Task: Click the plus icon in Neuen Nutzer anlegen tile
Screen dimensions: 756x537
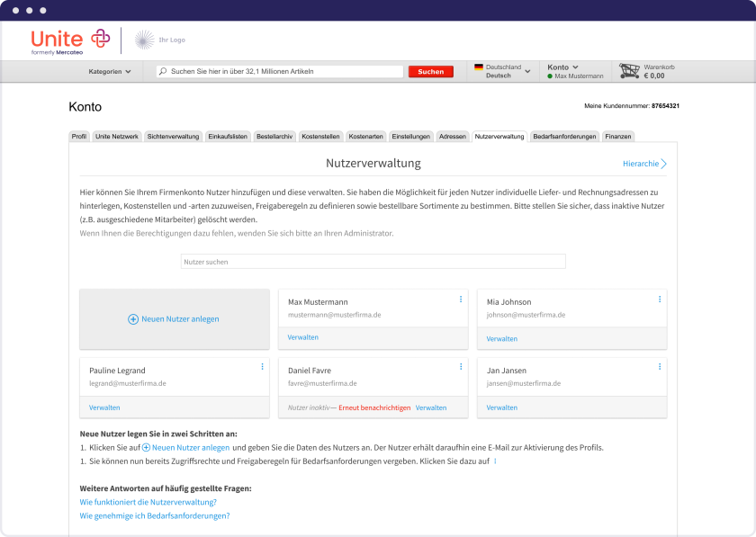Action: point(133,319)
